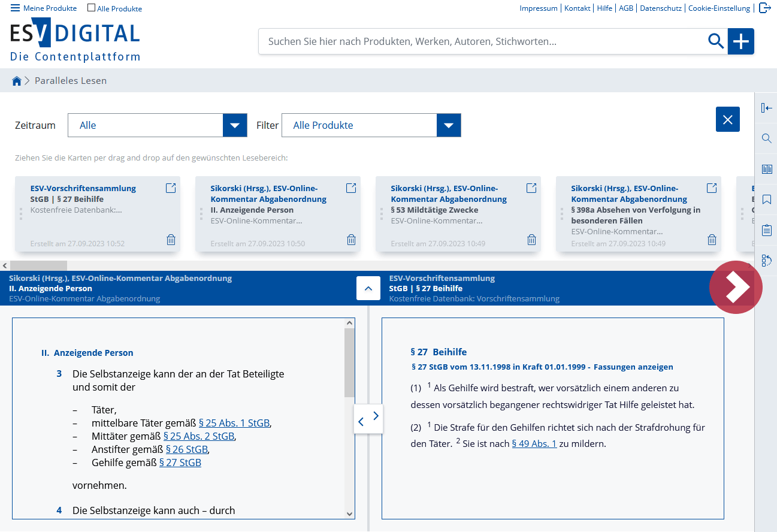The height and width of the screenshot is (532, 777).
Task: Click left pane header Sikorski Kommentar title
Action: [120, 278]
